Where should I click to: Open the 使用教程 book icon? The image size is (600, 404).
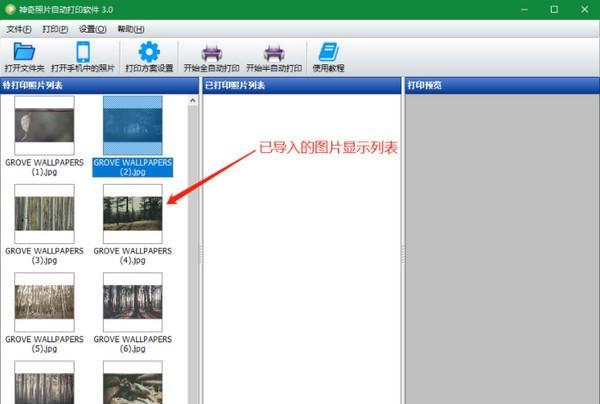click(x=328, y=52)
